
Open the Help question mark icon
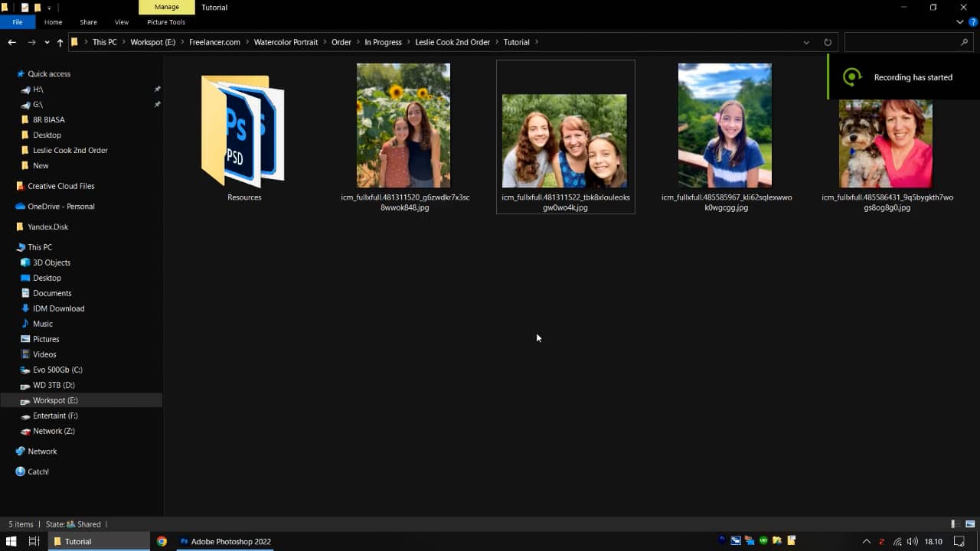click(x=973, y=22)
